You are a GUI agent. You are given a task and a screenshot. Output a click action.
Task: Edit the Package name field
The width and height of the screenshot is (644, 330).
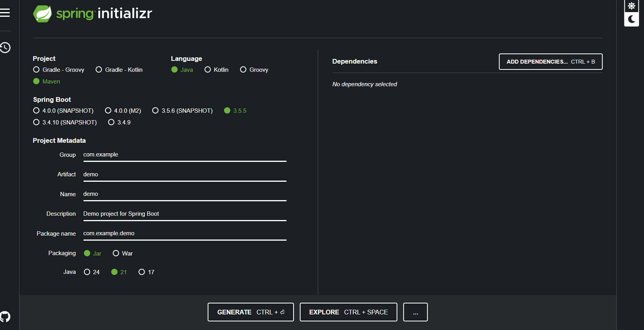[185, 234]
